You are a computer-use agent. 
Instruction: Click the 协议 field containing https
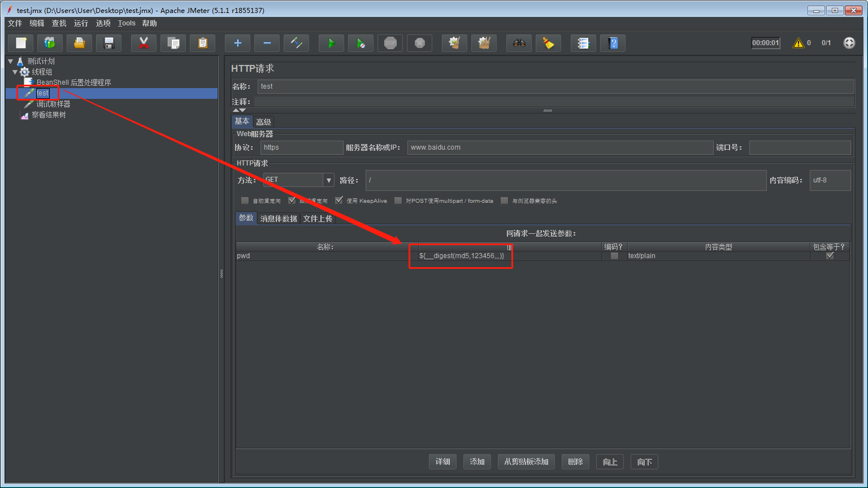[302, 147]
